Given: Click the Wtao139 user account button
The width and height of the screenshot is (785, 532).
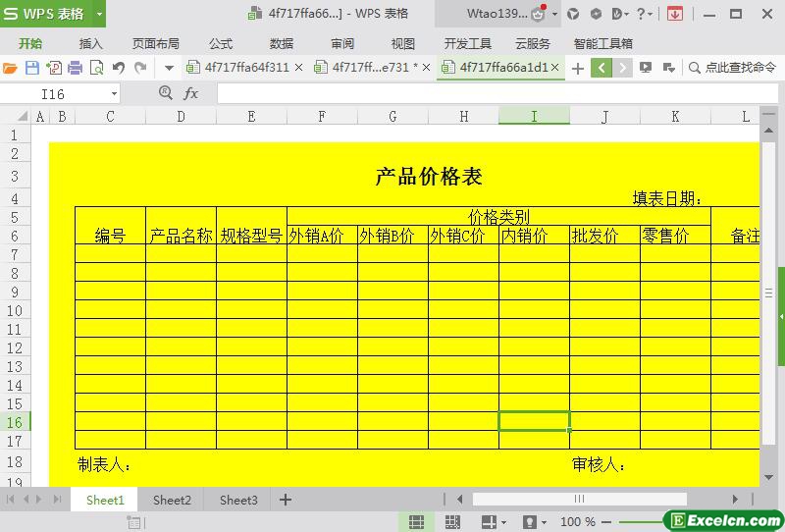Looking at the screenshot, I should [x=497, y=14].
